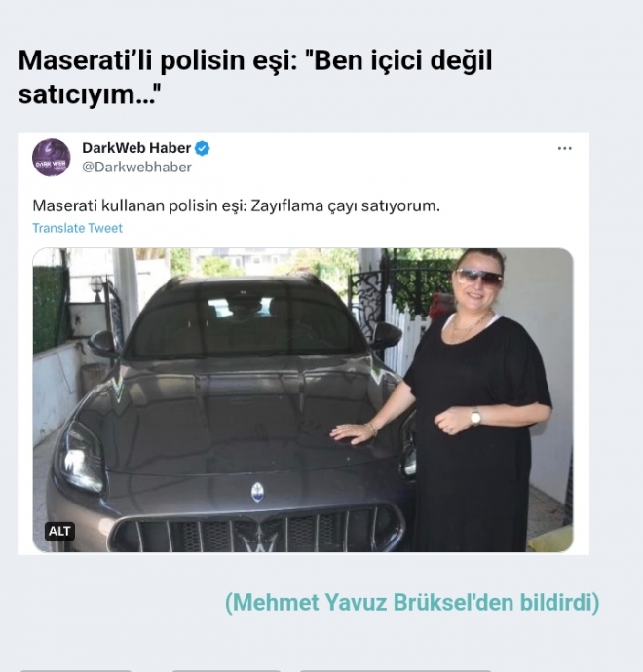Viewport: 643px width, 672px height.
Task: Click the oval Maserati emblem on hood
Action: tap(257, 492)
